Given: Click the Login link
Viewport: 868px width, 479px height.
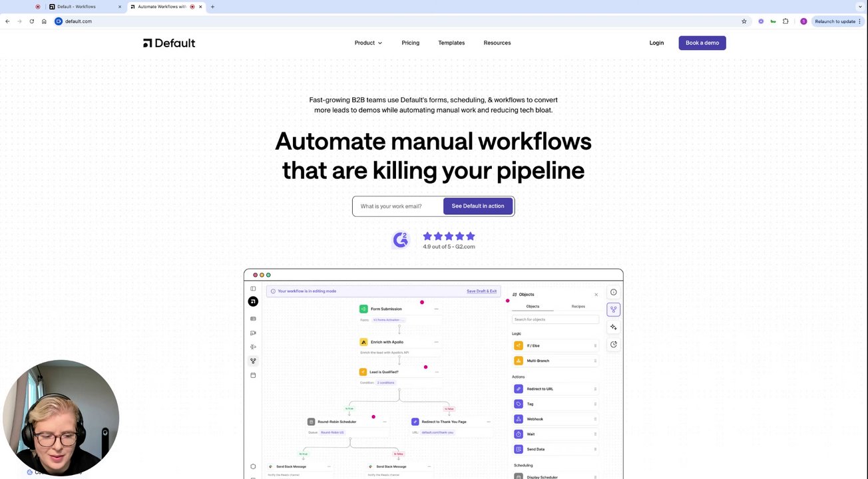Looking at the screenshot, I should click(x=656, y=43).
